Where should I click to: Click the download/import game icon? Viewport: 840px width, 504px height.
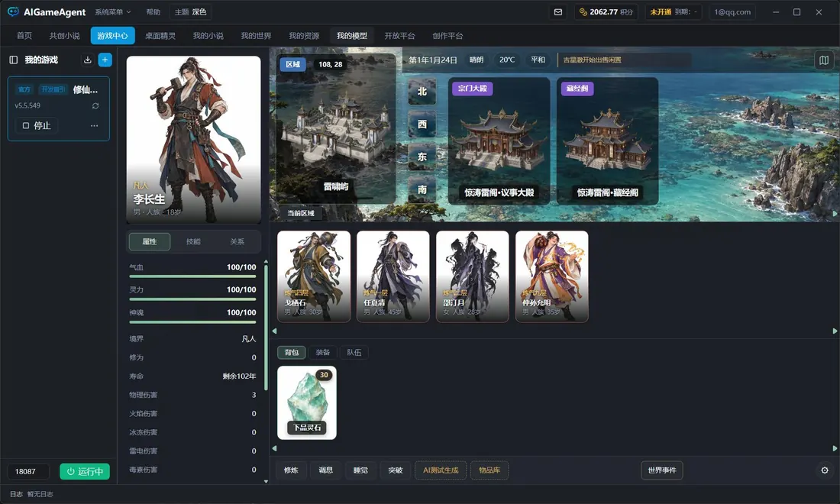[x=87, y=60]
